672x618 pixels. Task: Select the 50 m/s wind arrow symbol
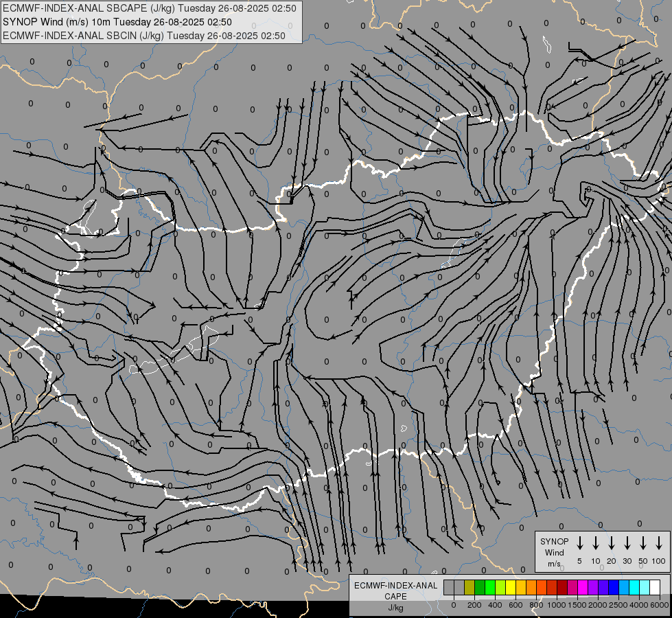tap(643, 543)
